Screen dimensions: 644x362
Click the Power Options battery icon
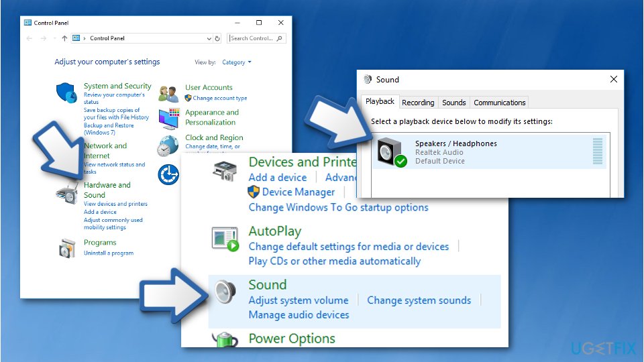tap(225, 340)
